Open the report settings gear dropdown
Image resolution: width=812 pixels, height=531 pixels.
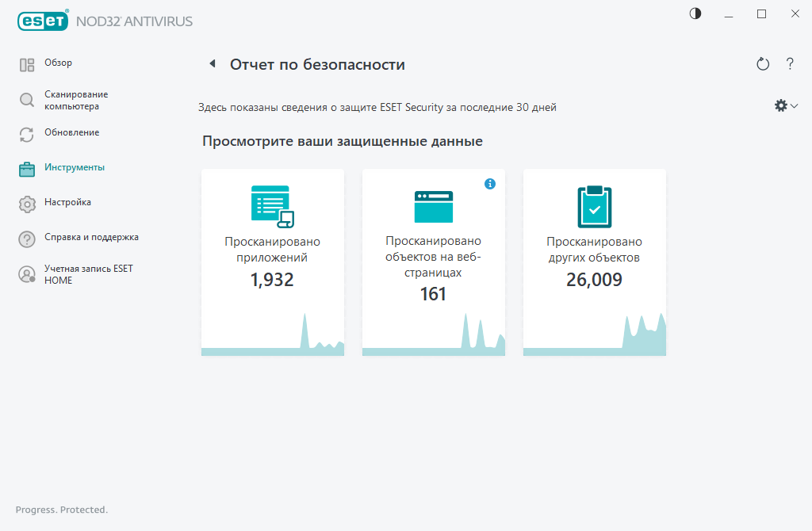781,105
